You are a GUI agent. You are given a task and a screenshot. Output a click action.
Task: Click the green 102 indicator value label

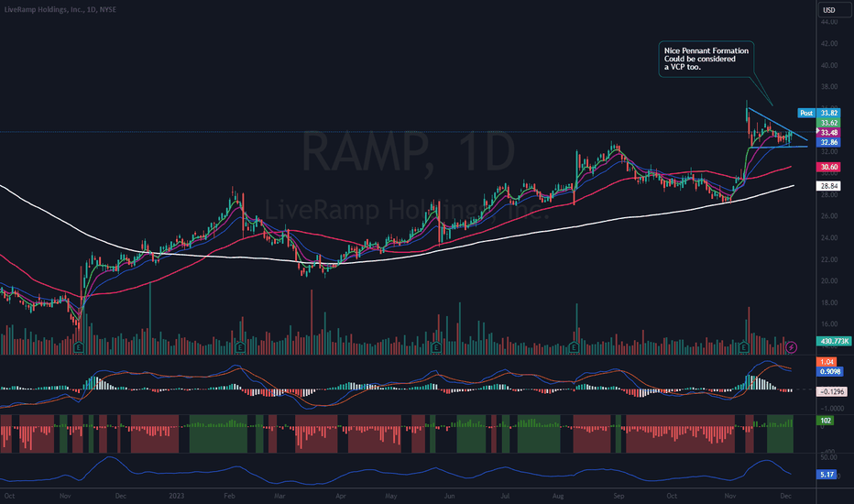(x=825, y=420)
